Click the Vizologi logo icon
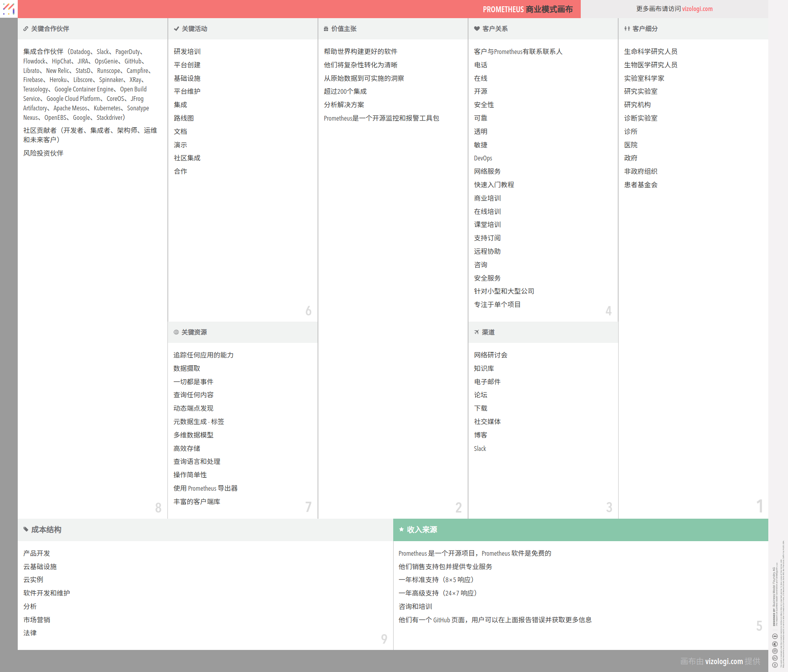The height and width of the screenshot is (672, 788). [x=9, y=9]
